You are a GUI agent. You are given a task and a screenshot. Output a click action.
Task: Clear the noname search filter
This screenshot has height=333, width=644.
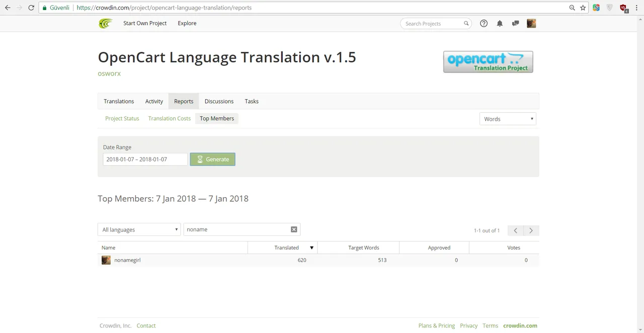pos(294,229)
